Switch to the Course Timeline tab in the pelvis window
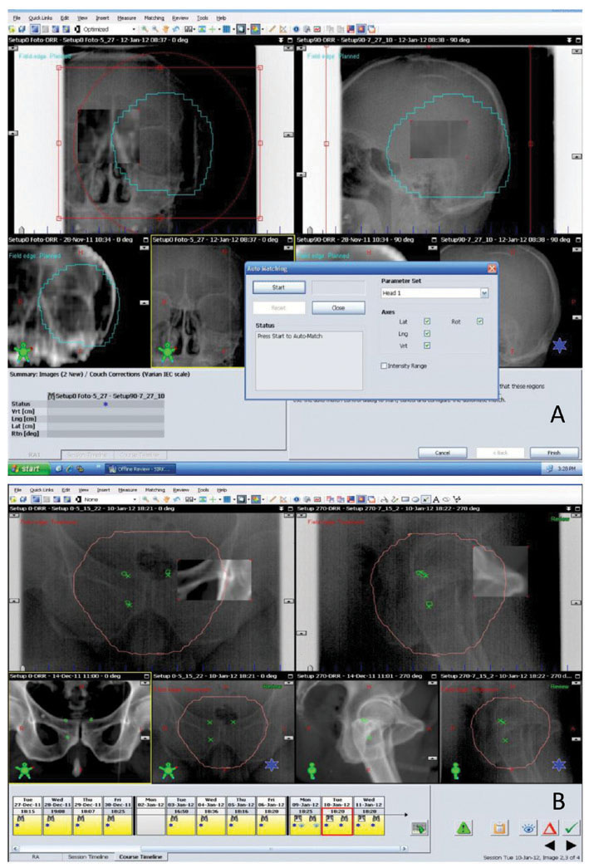Screen dimensions: 589x868 click(x=140, y=857)
